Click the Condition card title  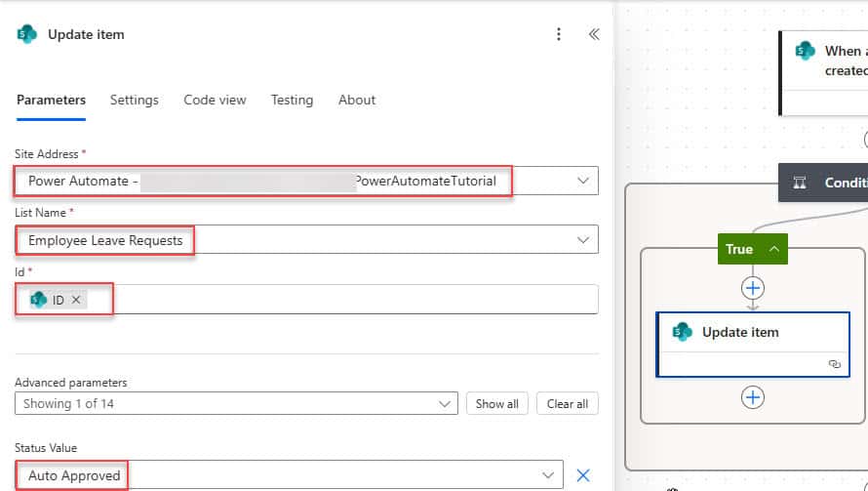[846, 183]
